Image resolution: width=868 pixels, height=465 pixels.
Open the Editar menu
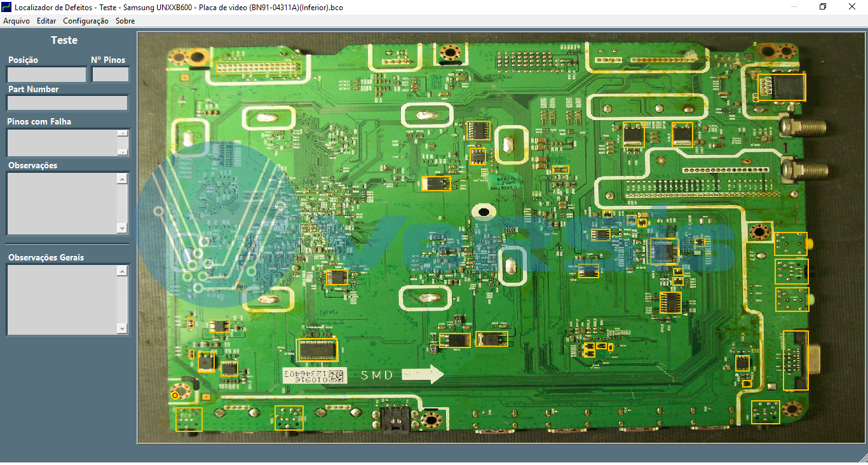point(46,21)
